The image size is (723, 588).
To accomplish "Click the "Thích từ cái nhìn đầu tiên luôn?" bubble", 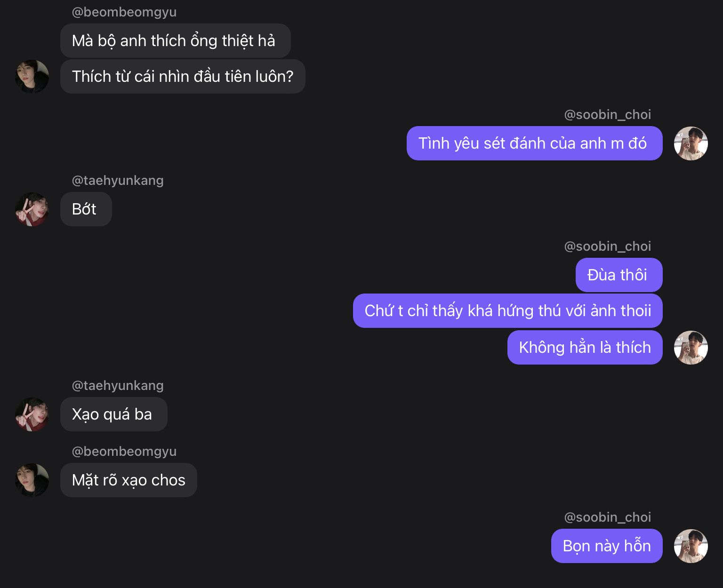I will tap(183, 76).
